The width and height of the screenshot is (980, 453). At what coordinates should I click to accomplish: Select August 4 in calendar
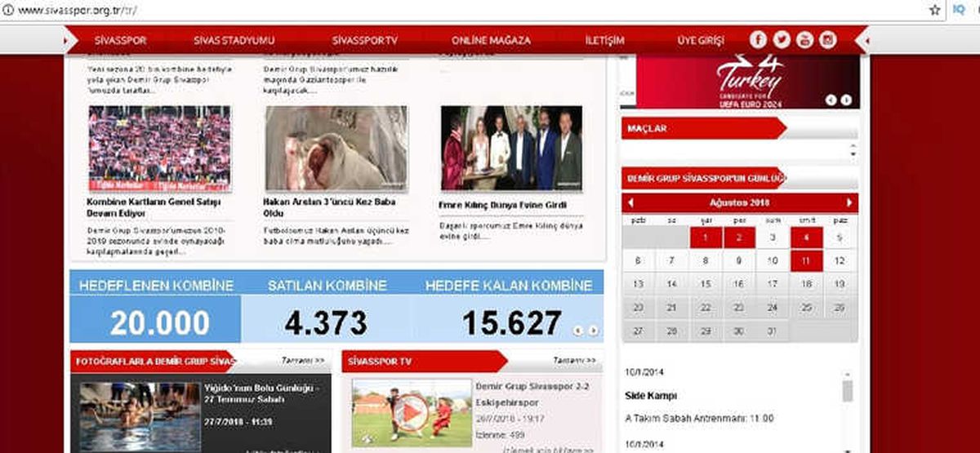[806, 238]
